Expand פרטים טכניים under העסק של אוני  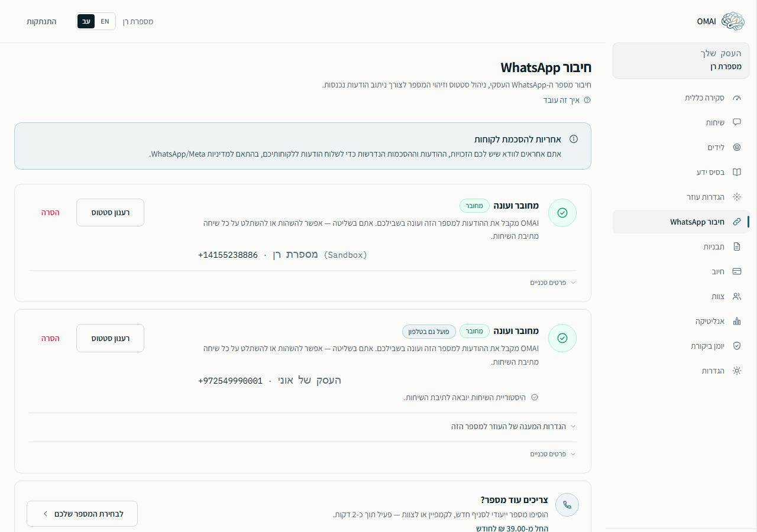(x=553, y=454)
